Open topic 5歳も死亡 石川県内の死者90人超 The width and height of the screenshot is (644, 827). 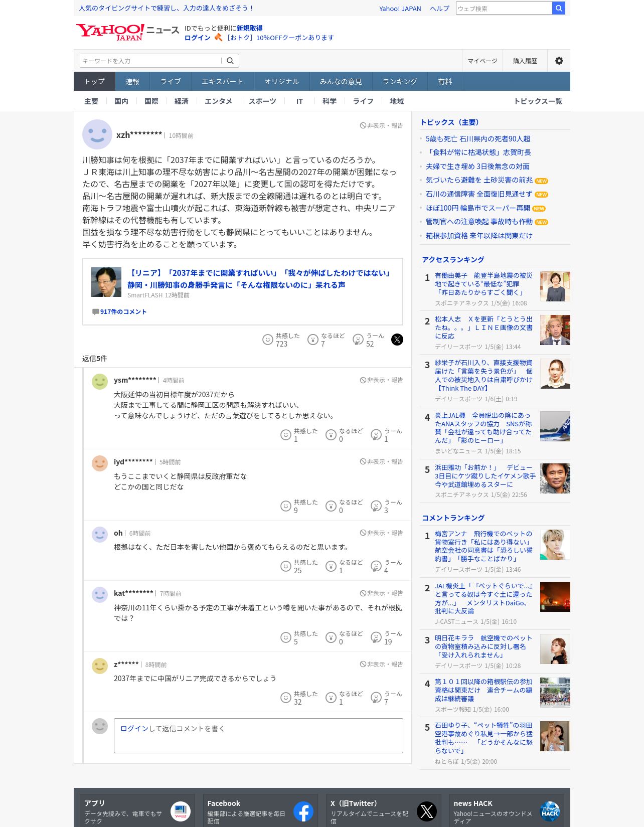(x=478, y=139)
